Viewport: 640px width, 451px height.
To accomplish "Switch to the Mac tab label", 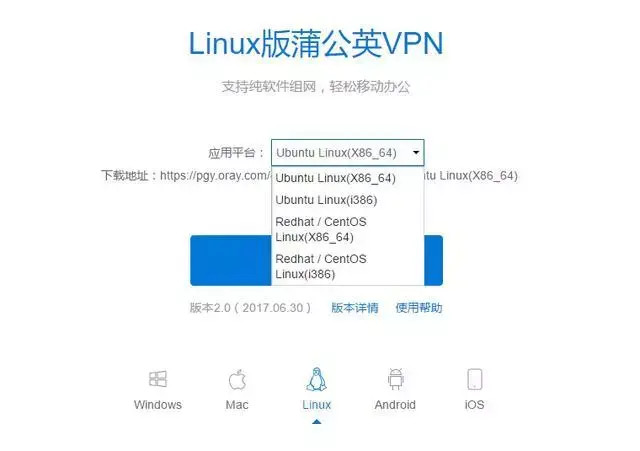I will (x=237, y=405).
